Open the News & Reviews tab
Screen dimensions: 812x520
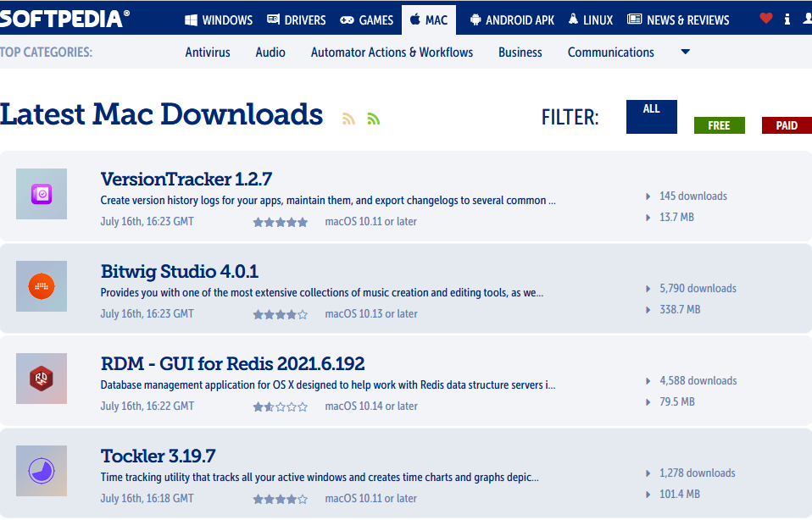[678, 20]
